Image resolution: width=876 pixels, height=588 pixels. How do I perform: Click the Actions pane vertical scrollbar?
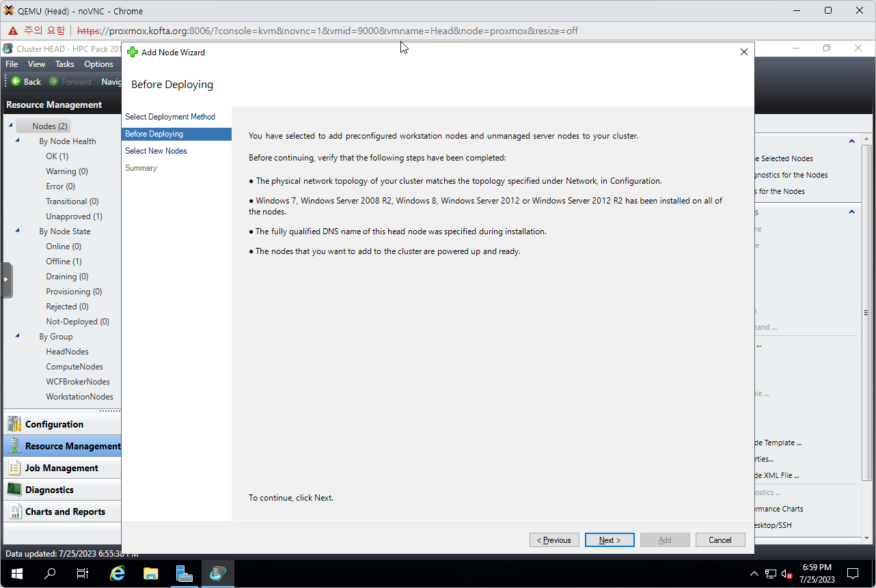coord(866,307)
